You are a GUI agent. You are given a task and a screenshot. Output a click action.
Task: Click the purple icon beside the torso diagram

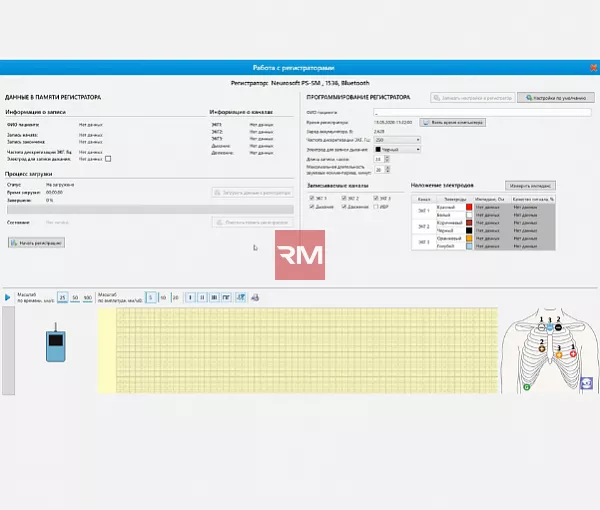point(587,383)
